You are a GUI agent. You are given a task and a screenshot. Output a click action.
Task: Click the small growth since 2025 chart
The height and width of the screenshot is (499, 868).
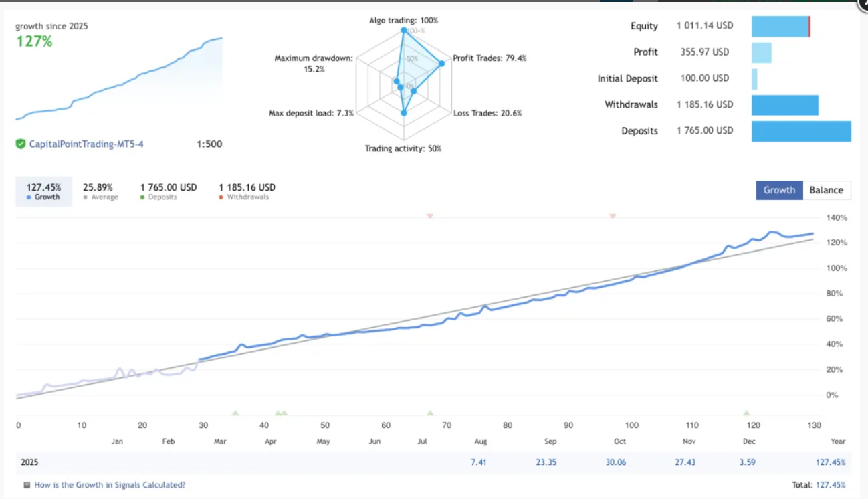coord(119,80)
